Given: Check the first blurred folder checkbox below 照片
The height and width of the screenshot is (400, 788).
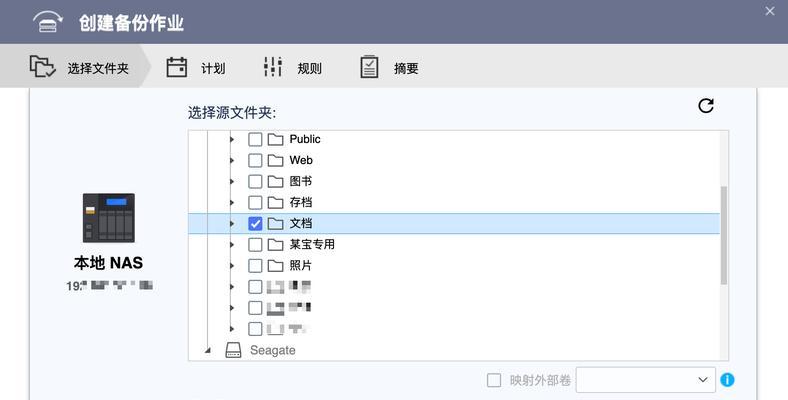Looking at the screenshot, I should pos(255,287).
